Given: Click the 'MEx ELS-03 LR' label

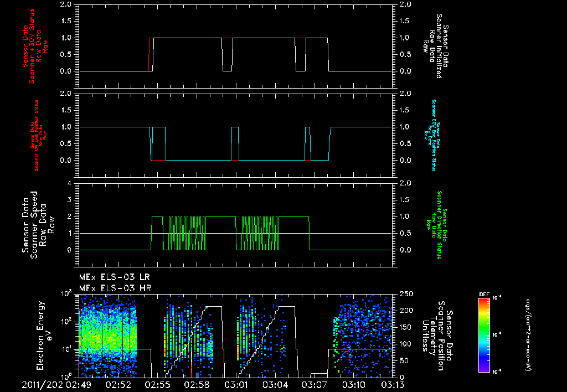Looking at the screenshot, I should click(114, 277).
